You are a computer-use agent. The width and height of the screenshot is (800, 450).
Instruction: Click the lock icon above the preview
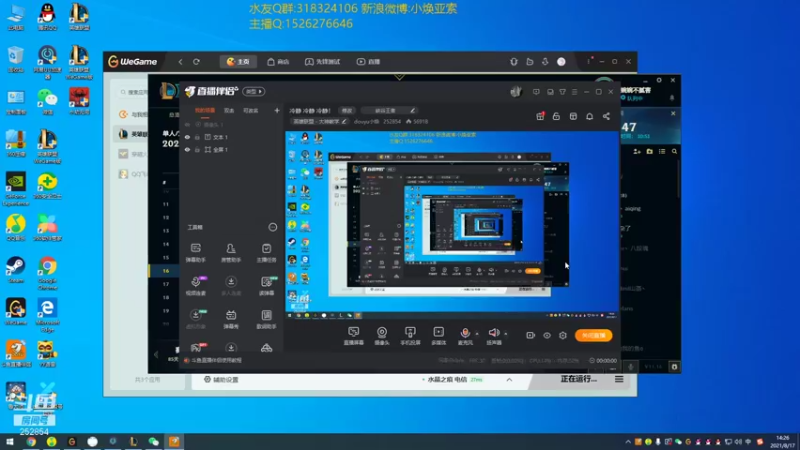(x=556, y=116)
